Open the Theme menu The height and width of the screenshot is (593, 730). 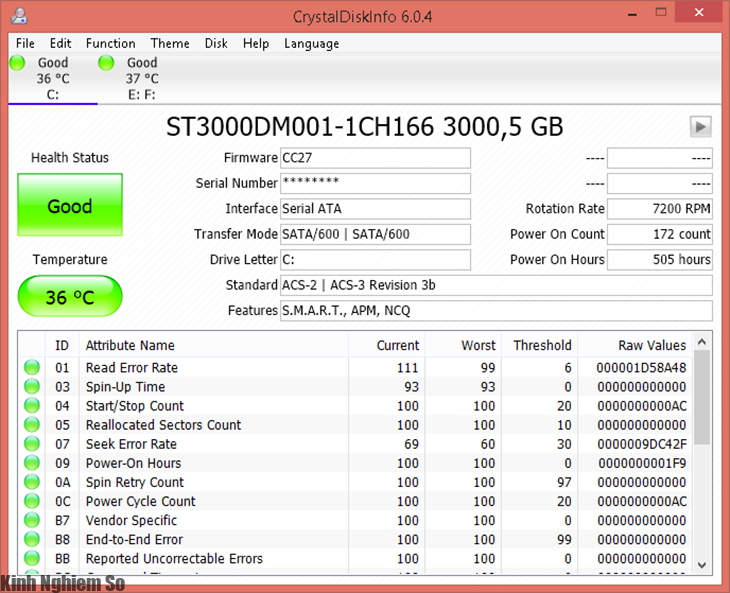(x=170, y=43)
